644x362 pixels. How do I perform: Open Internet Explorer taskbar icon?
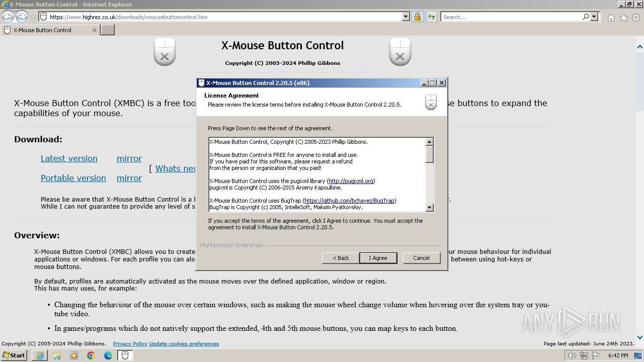point(40,355)
